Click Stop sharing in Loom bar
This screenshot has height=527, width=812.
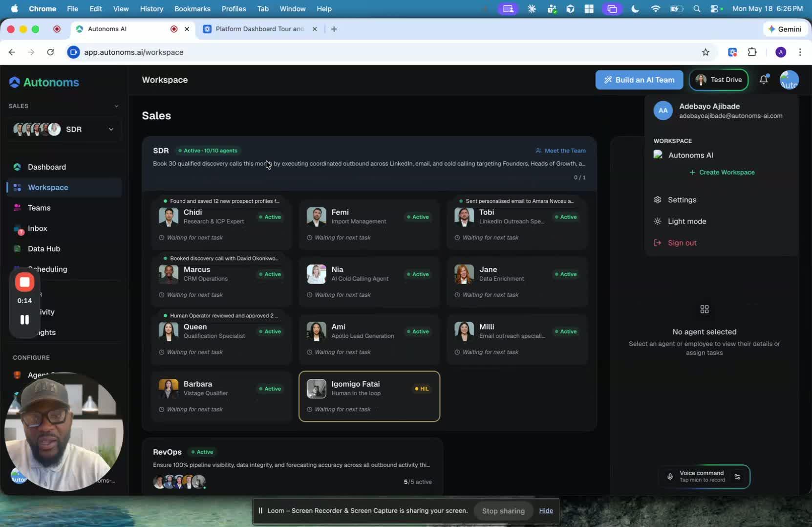point(503,511)
